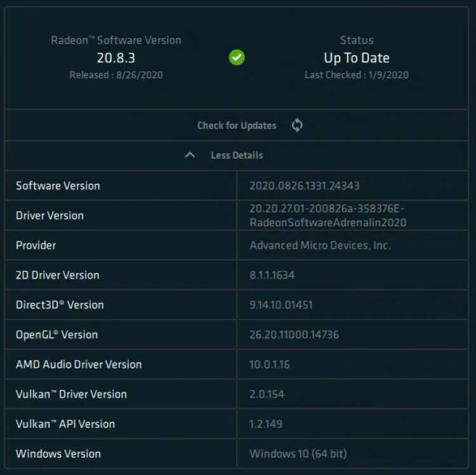Click the Direct3D Version value 9.14.10.01451
The image size is (476, 475).
pos(281,305)
